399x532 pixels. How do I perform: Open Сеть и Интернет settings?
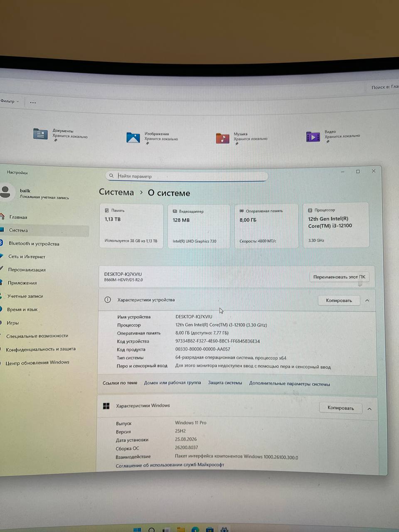27,257
